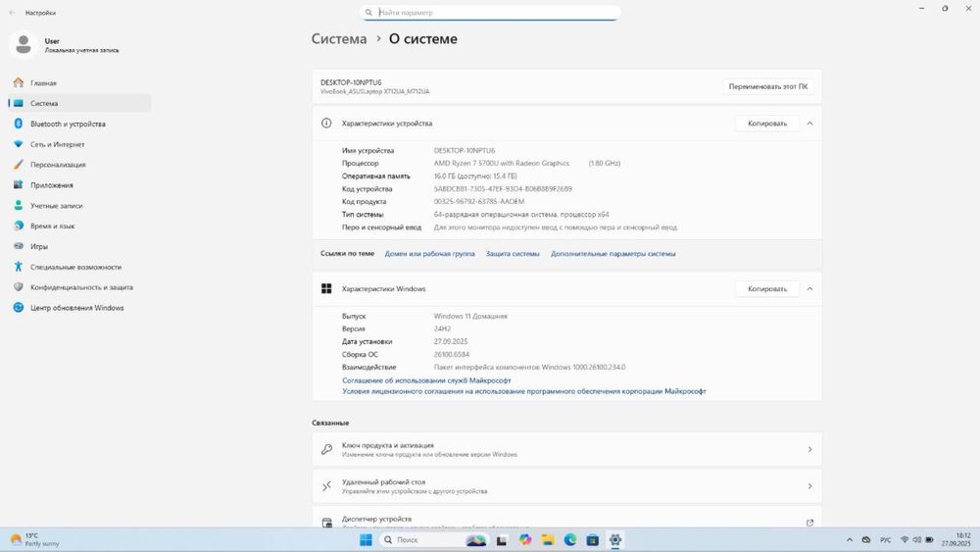
Task: Click the version value 24H2
Action: tap(442, 328)
